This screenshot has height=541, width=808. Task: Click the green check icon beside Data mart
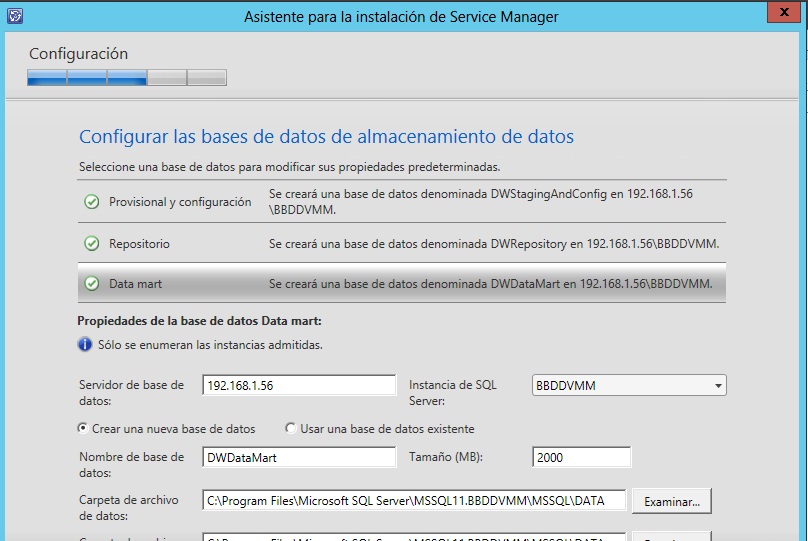tap(92, 284)
